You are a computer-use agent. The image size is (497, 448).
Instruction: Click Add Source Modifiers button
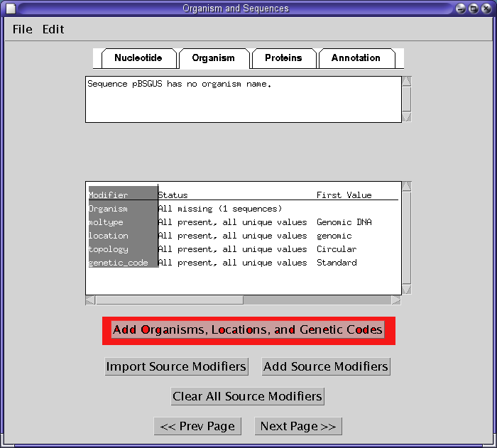326,366
